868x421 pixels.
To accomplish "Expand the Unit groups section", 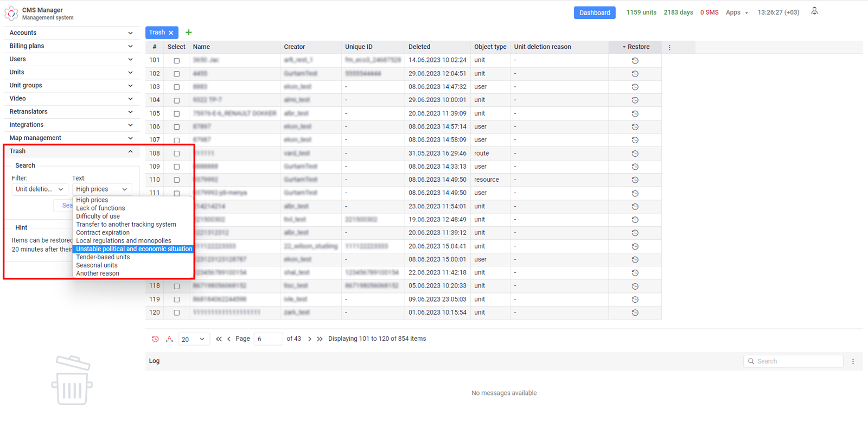I will (71, 85).
